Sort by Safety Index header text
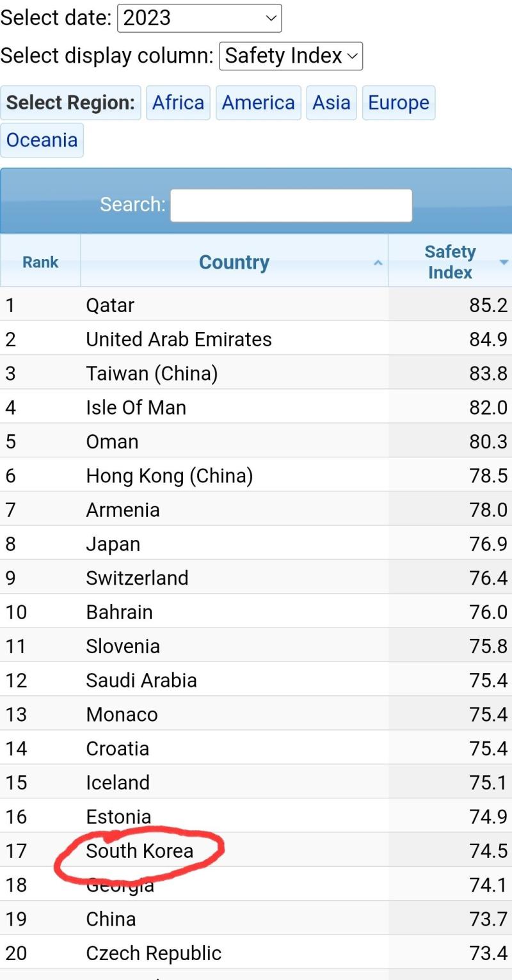The height and width of the screenshot is (980, 512). point(450,262)
